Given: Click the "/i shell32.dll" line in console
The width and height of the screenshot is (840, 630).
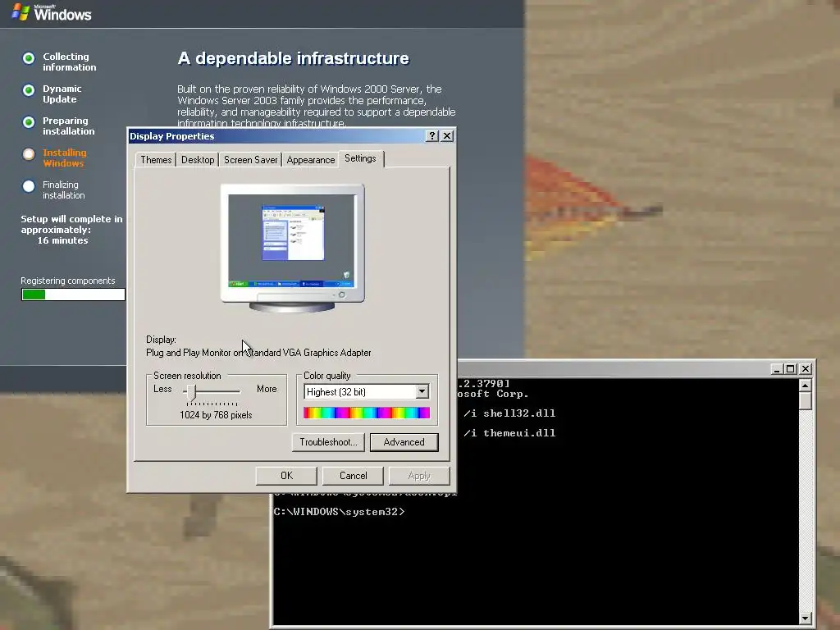Looking at the screenshot, I should pyautogui.click(x=509, y=413).
